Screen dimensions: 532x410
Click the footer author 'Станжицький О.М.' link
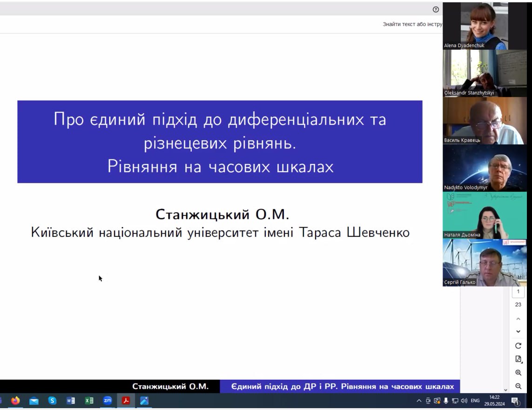pos(170,387)
